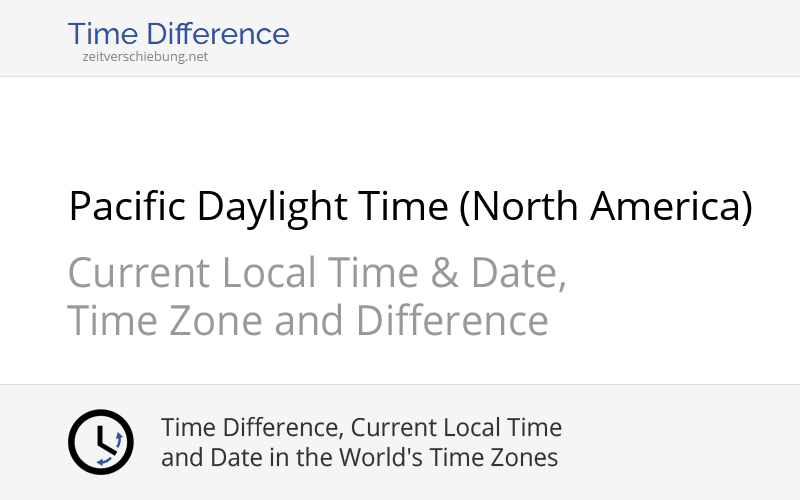
Task: Click the "Current Local Time & Date," subtitle line
Action: click(317, 272)
